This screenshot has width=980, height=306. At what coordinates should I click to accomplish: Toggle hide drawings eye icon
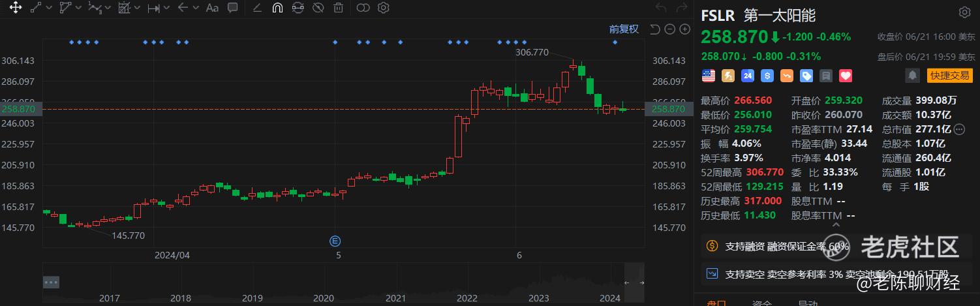click(318, 8)
